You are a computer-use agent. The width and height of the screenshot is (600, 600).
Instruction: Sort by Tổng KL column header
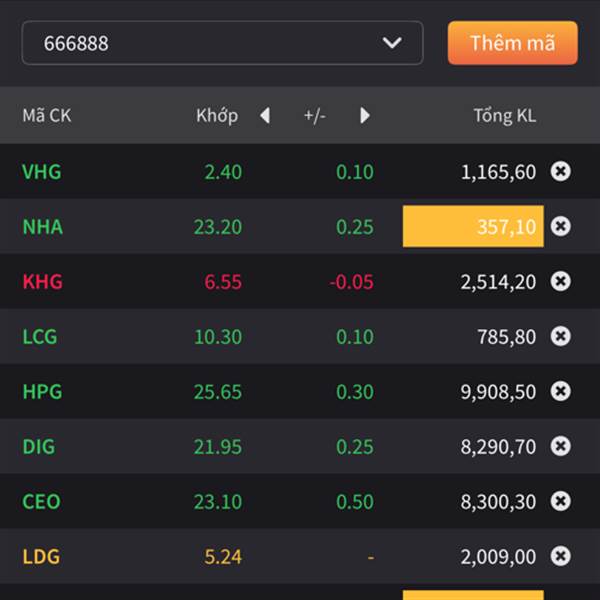(504, 116)
